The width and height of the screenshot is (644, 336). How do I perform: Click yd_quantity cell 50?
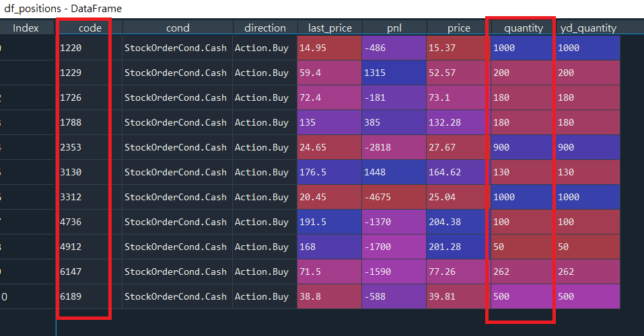(587, 247)
